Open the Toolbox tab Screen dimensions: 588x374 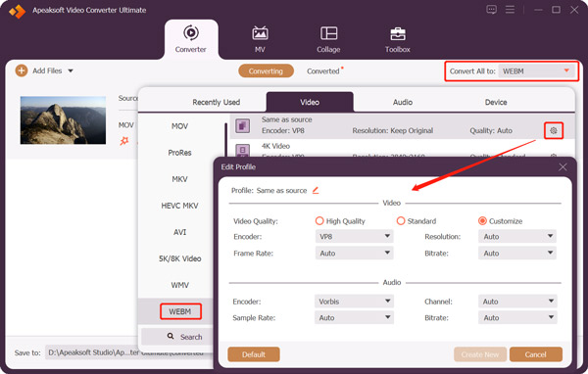tap(398, 39)
